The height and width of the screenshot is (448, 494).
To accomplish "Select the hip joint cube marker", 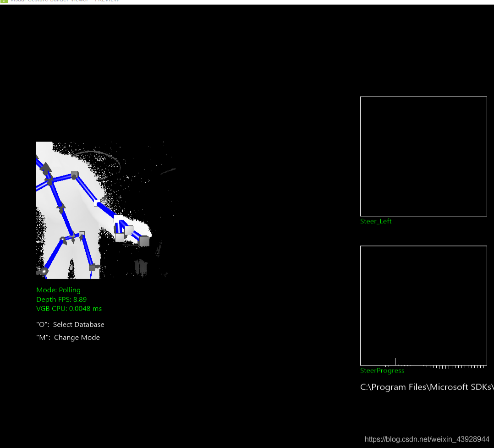I will point(82,233).
